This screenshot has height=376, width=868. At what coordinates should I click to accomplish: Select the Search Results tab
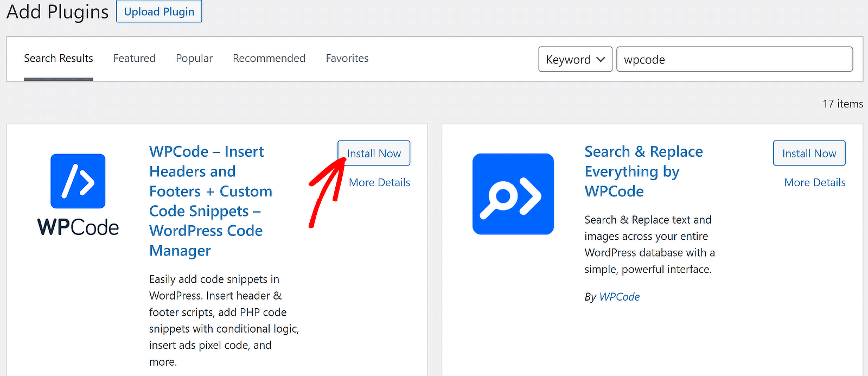point(59,58)
